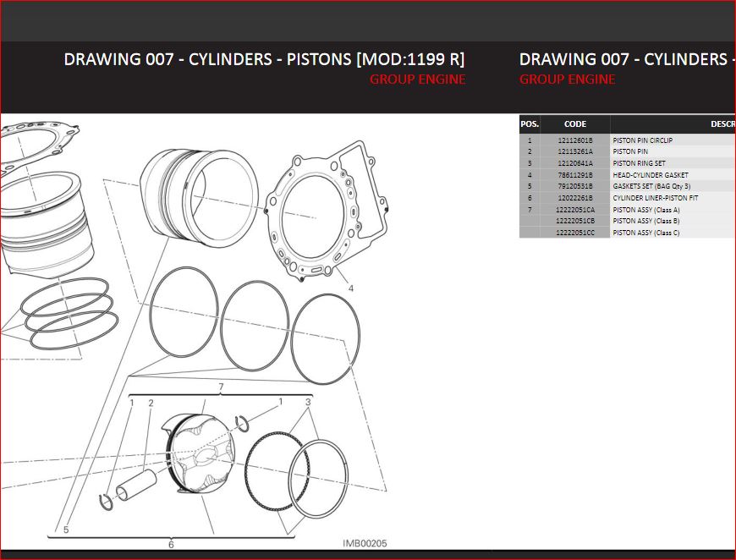This screenshot has width=736, height=560.
Task: Click PISTON ASSY (Class B) entry
Action: point(645,221)
